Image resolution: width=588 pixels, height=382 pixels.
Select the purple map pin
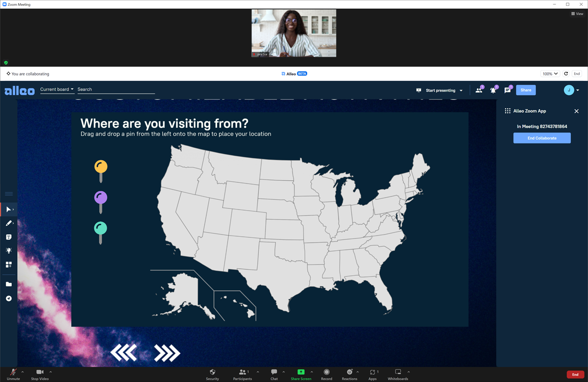101,202
